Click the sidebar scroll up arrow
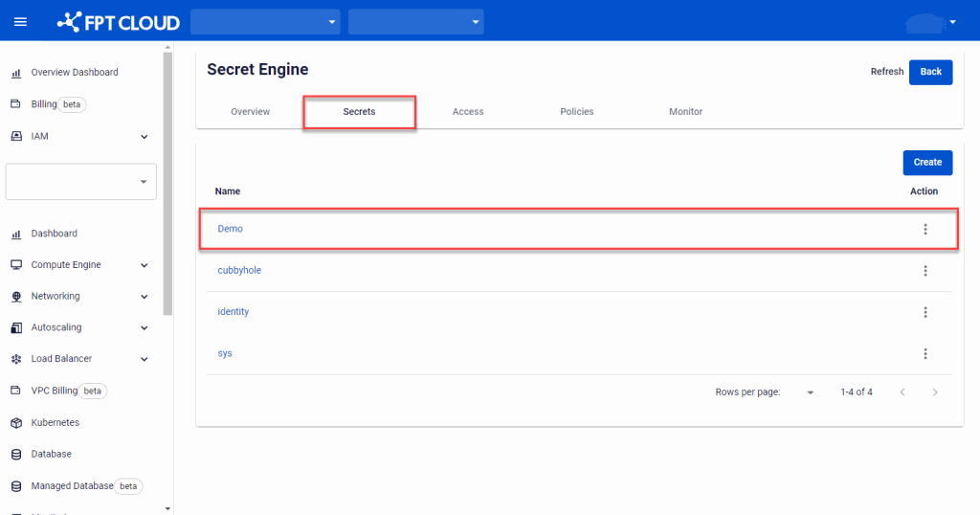Viewport: 980px width, 515px height. 167,47
